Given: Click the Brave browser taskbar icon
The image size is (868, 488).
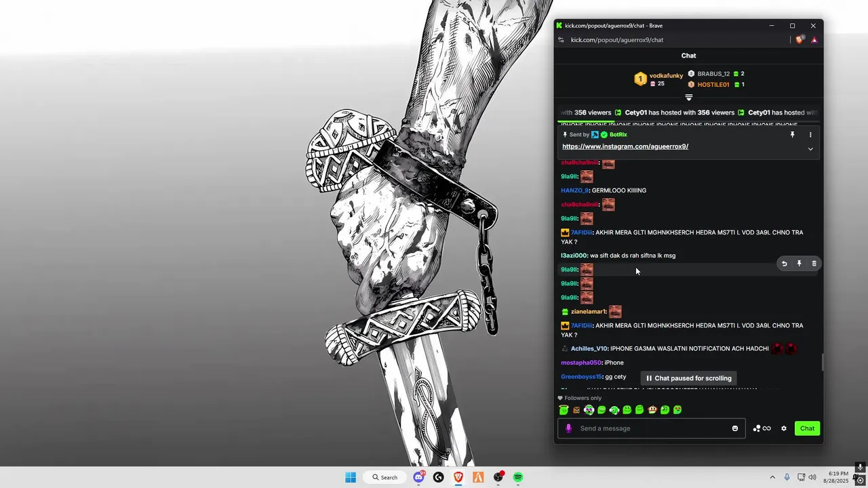Looking at the screenshot, I should click(x=458, y=477).
